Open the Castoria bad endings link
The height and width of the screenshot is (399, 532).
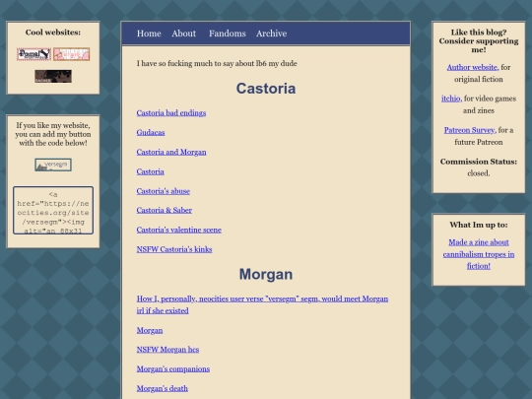[171, 113]
